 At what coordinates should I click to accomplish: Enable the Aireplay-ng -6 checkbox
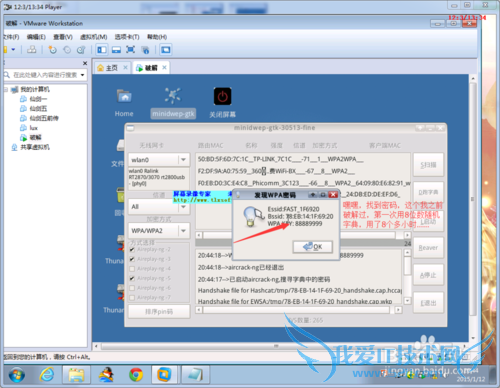coord(132,288)
